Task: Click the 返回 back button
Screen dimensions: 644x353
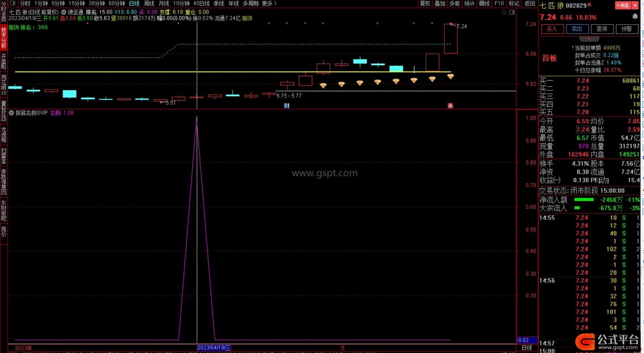Action: 530,3
